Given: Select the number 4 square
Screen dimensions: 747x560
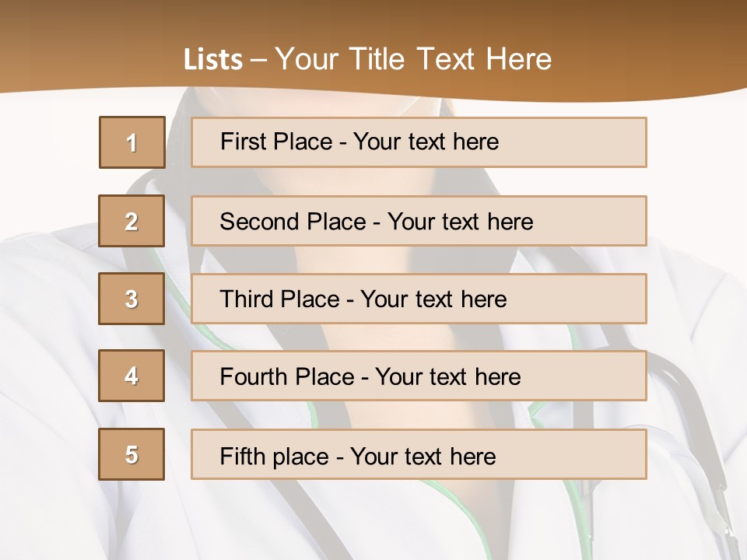Looking at the screenshot, I should point(132,376).
